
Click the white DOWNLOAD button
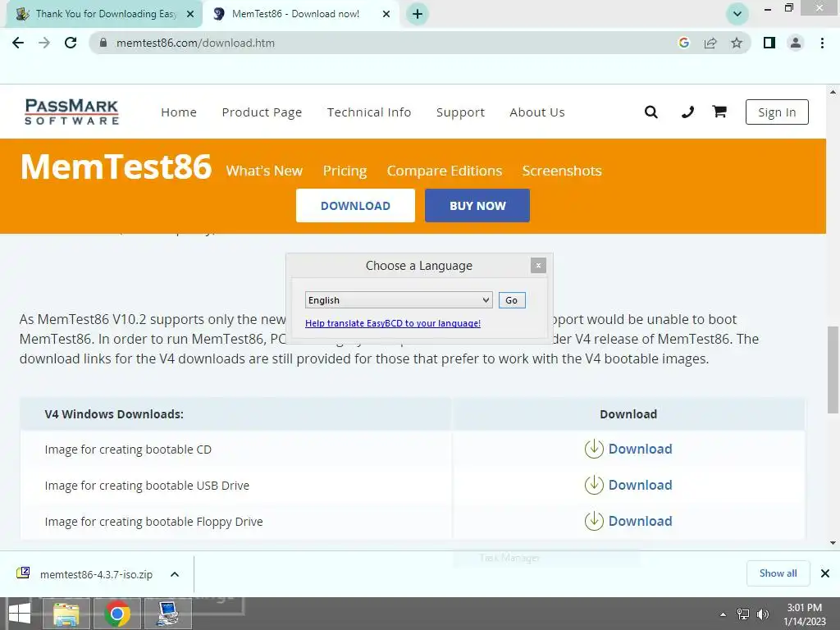click(355, 205)
